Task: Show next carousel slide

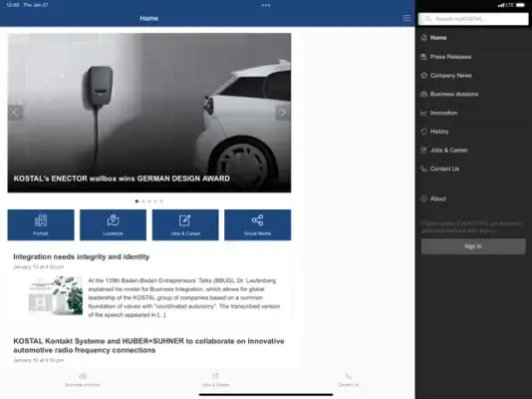Action: click(283, 113)
